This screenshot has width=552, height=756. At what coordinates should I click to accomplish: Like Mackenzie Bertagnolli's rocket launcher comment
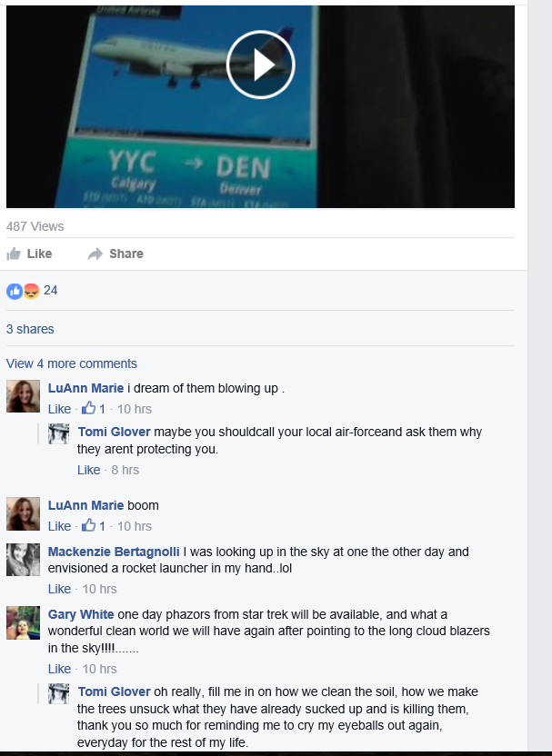point(59,589)
